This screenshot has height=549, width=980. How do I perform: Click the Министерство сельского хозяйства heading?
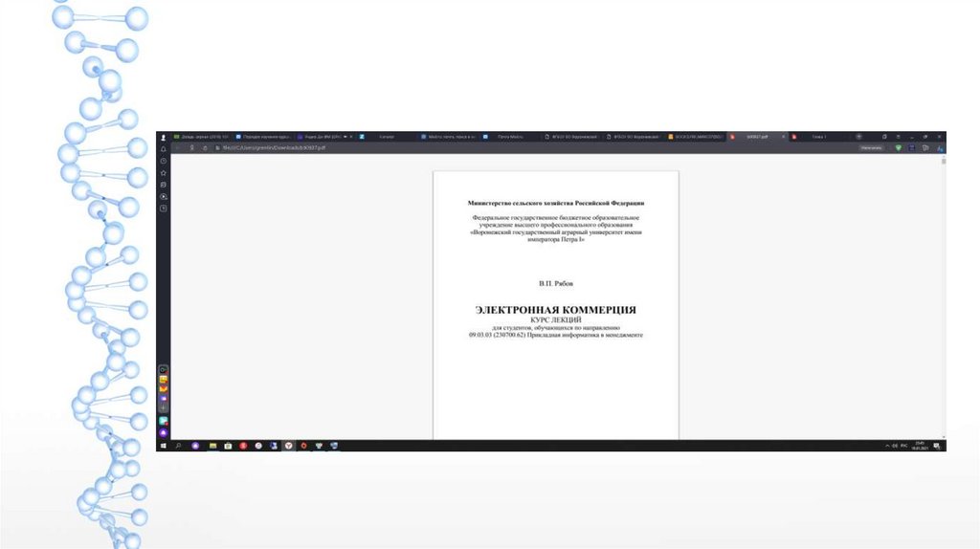point(556,203)
